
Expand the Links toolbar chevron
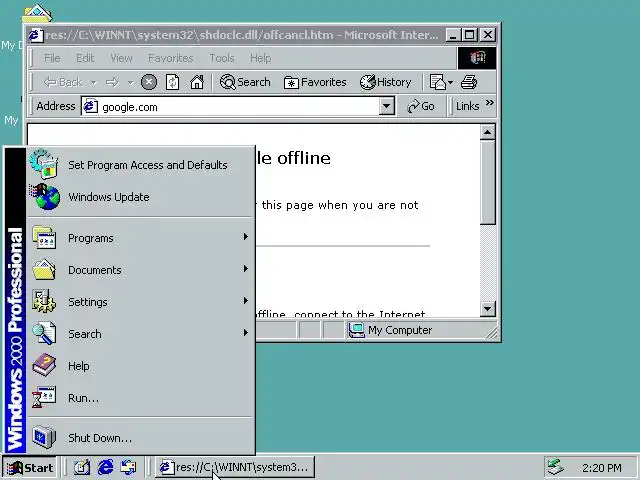coord(490,102)
